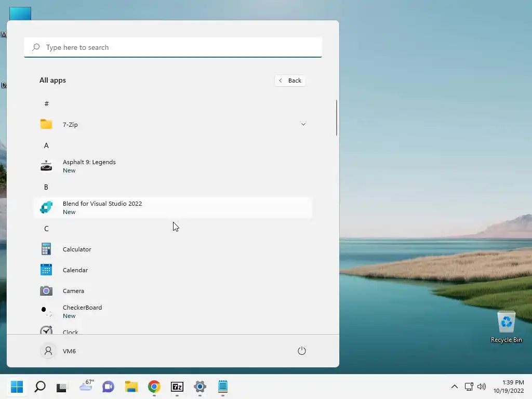Click the 'All apps' heading
The width and height of the screenshot is (532, 399).
[x=52, y=81]
